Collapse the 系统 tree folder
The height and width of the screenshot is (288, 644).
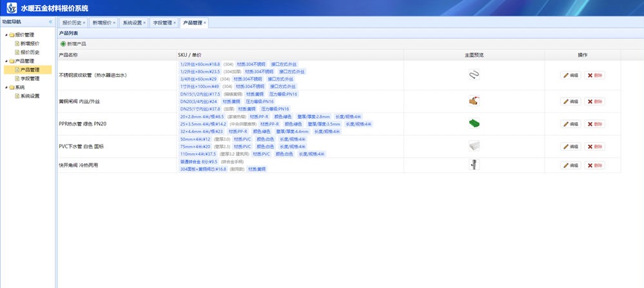(x=6, y=87)
